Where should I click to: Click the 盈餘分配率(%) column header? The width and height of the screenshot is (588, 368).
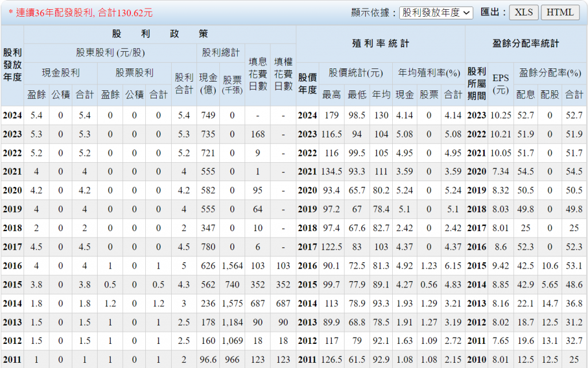550,73
